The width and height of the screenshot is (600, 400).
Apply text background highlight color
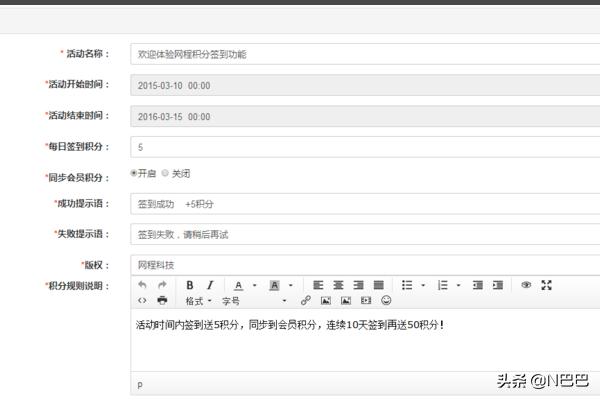point(274,285)
